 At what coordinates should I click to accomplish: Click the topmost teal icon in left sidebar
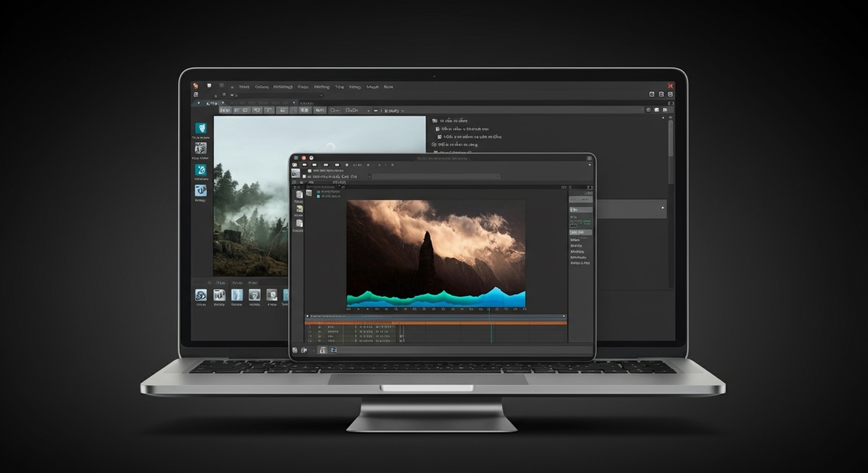(200, 128)
